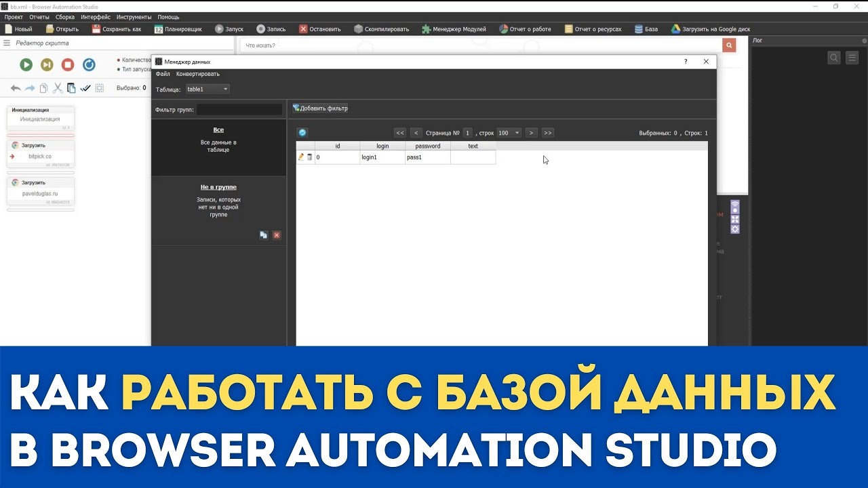Go to next page with > button
The height and width of the screenshot is (488, 868).
[x=532, y=133]
